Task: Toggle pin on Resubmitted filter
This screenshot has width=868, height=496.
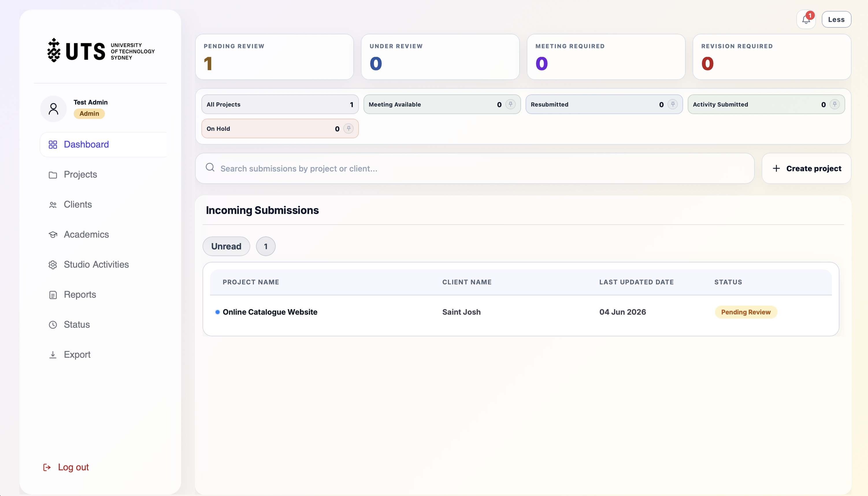Action: coord(673,104)
